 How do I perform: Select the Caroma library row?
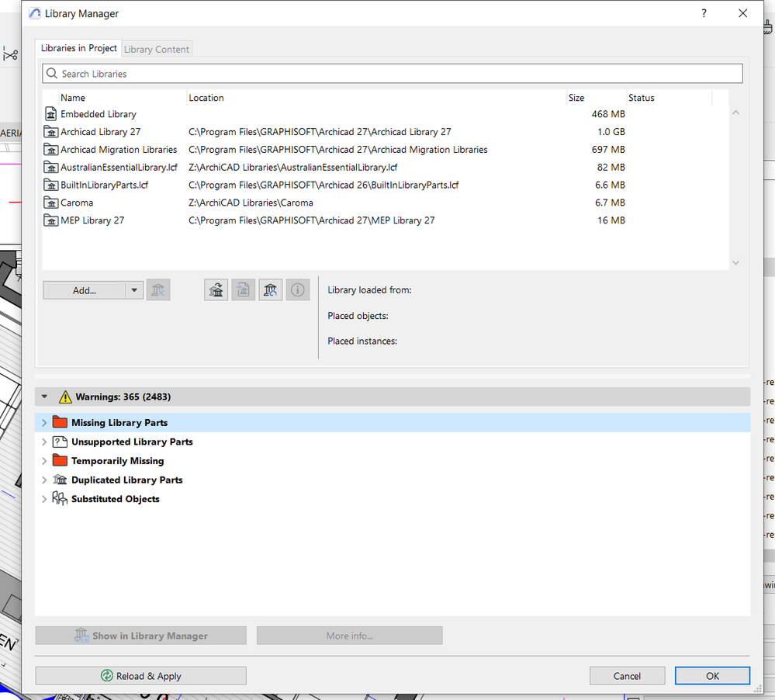coord(386,203)
